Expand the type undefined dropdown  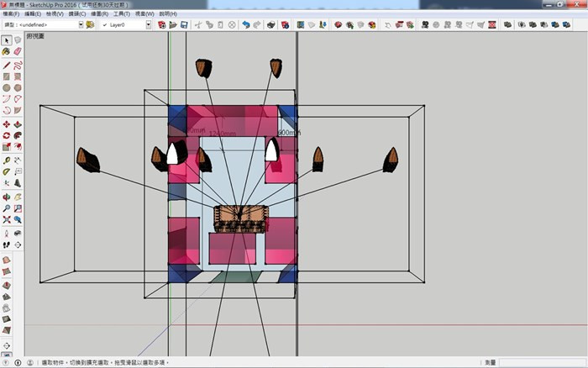point(81,25)
